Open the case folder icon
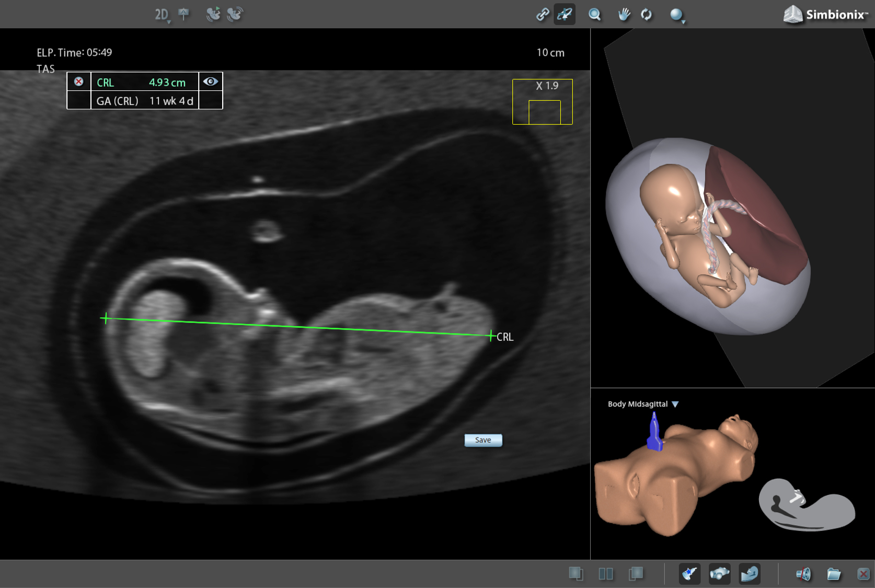Screen dimensions: 875x588 [834, 573]
